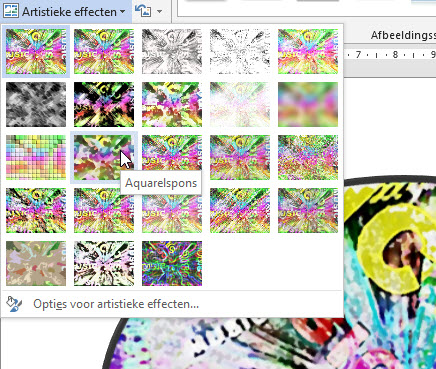
Task: Select the sparse line drawing effect thumbnail
Action: tap(240, 51)
